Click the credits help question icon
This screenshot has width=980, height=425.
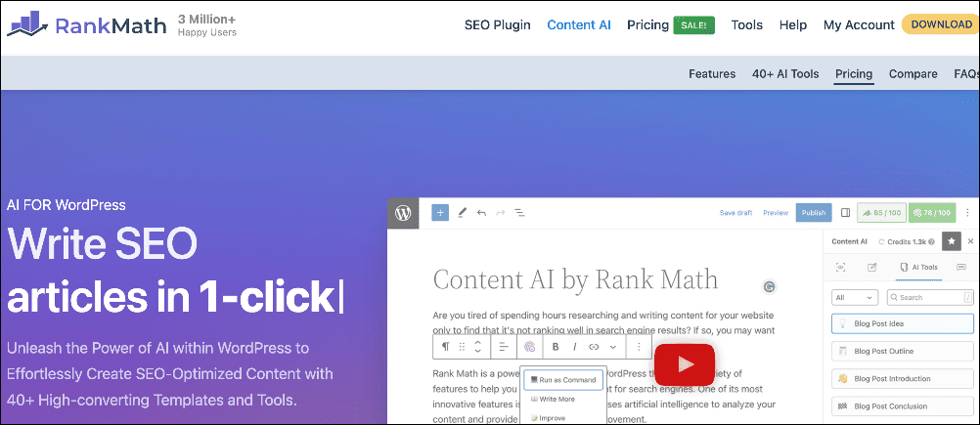(932, 241)
